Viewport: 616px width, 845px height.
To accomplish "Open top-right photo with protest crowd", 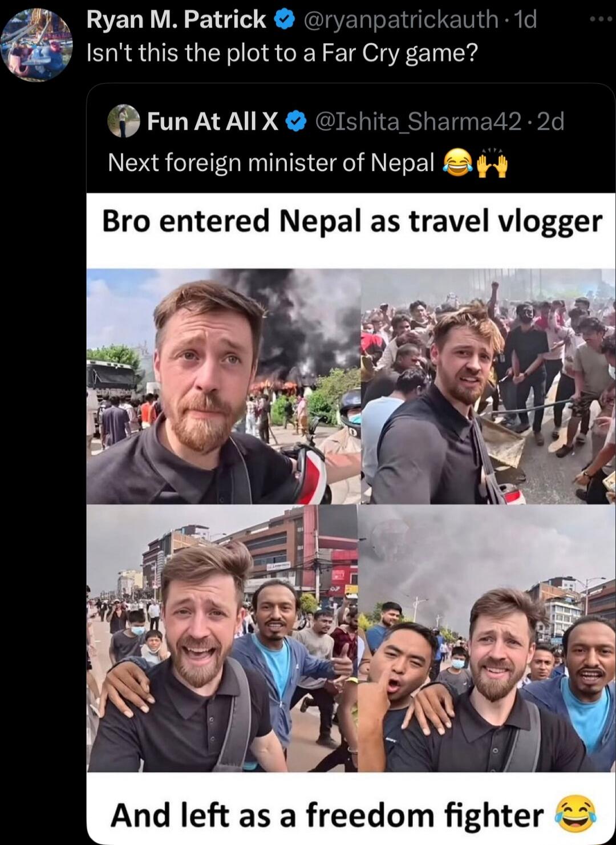I will (x=488, y=386).
